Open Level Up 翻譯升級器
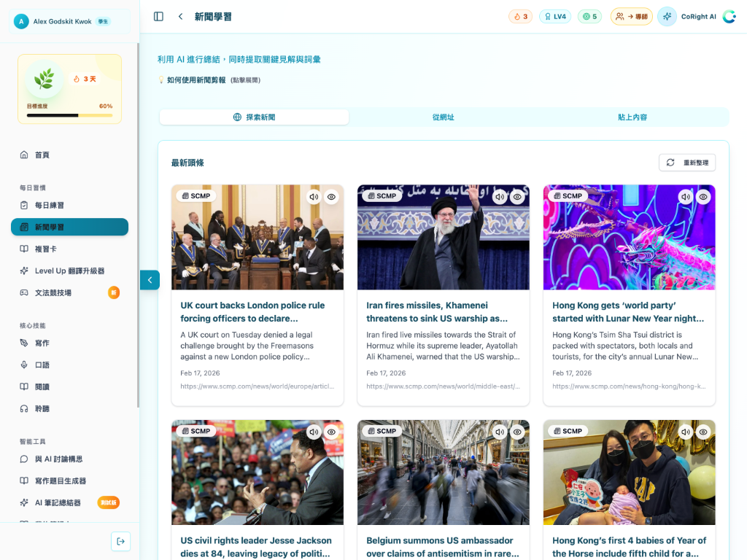Screen dimensions: 747x560 (69, 271)
